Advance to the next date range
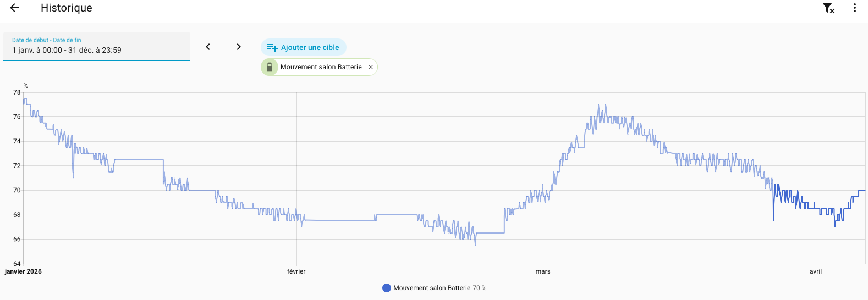Screen dimensions: 868x300 (x=239, y=47)
